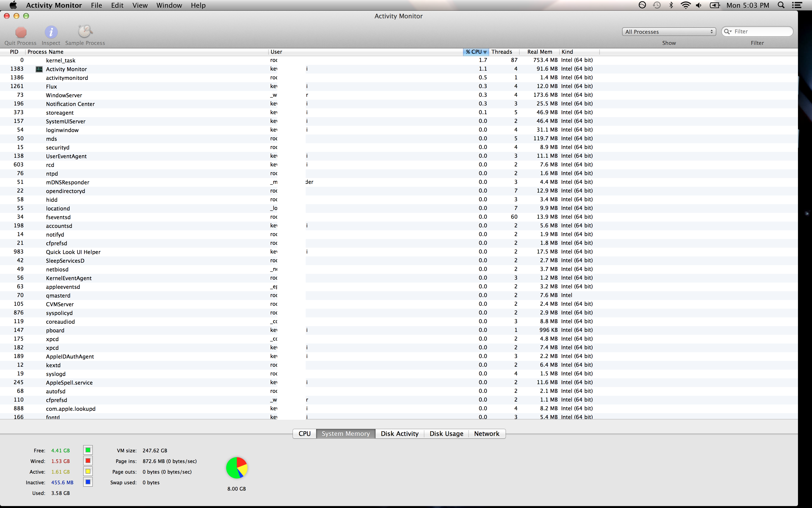
Task: Select the AppleIDAuthAgent process row
Action: point(399,357)
